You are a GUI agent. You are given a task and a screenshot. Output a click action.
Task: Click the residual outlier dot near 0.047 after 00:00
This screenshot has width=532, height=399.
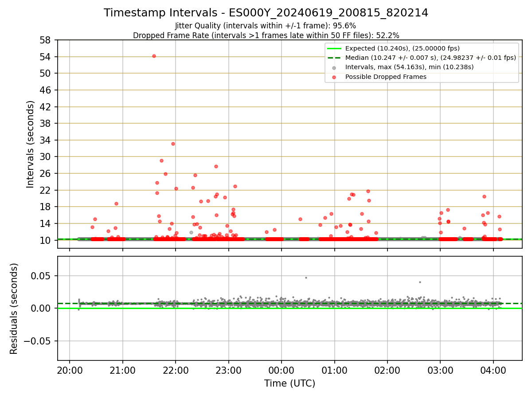click(306, 278)
